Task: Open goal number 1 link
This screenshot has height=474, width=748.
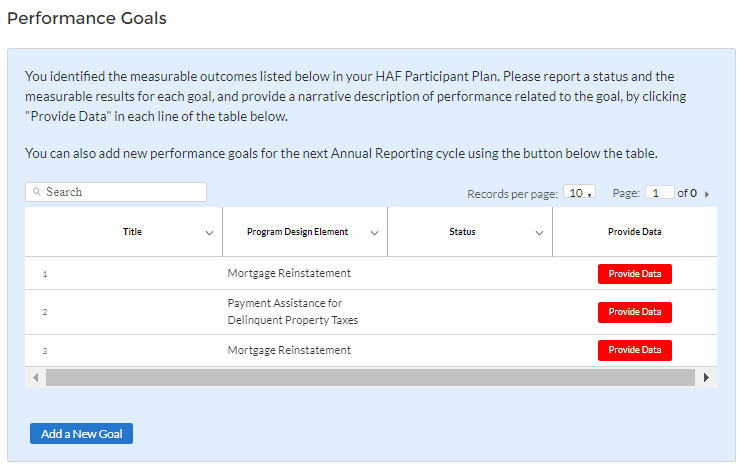Action: pos(45,274)
